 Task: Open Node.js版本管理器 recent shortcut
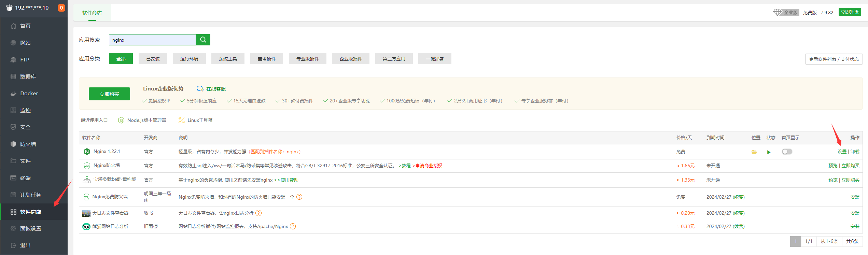142,120
